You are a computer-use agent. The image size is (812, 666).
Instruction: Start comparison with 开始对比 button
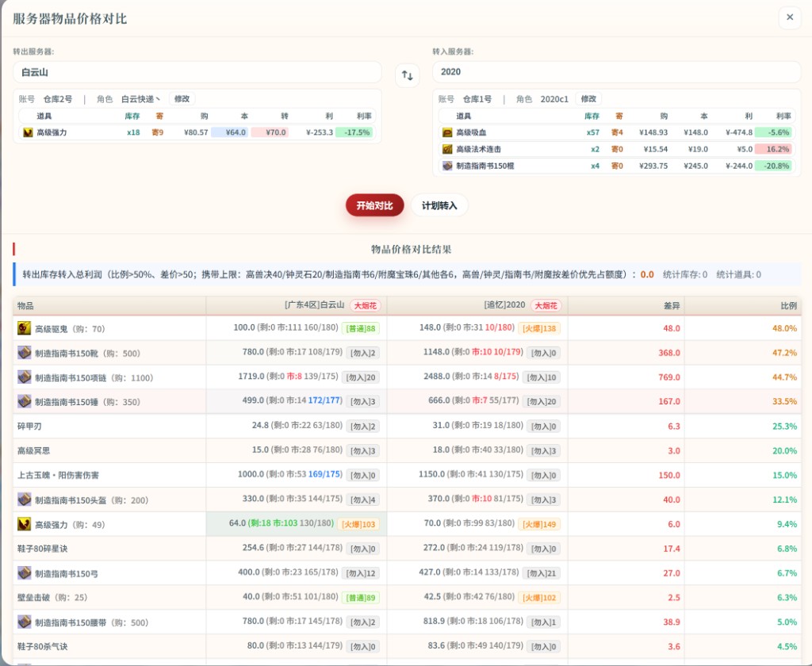tap(374, 205)
